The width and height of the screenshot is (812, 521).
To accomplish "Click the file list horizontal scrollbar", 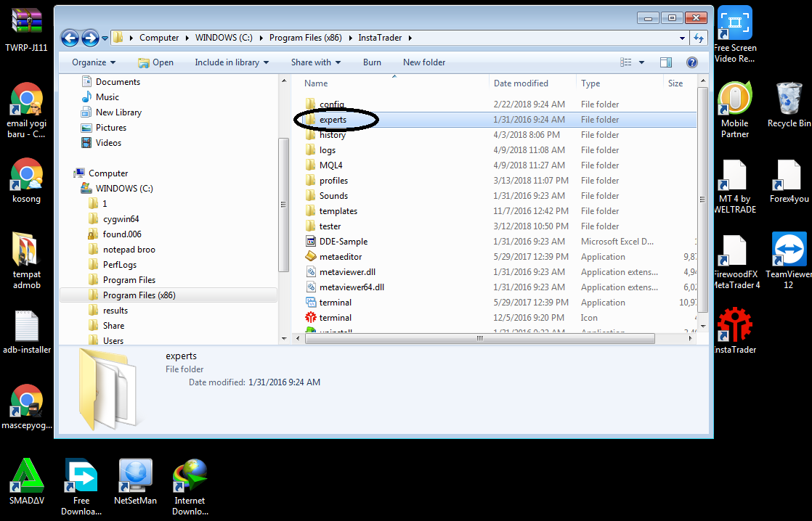I will point(479,338).
